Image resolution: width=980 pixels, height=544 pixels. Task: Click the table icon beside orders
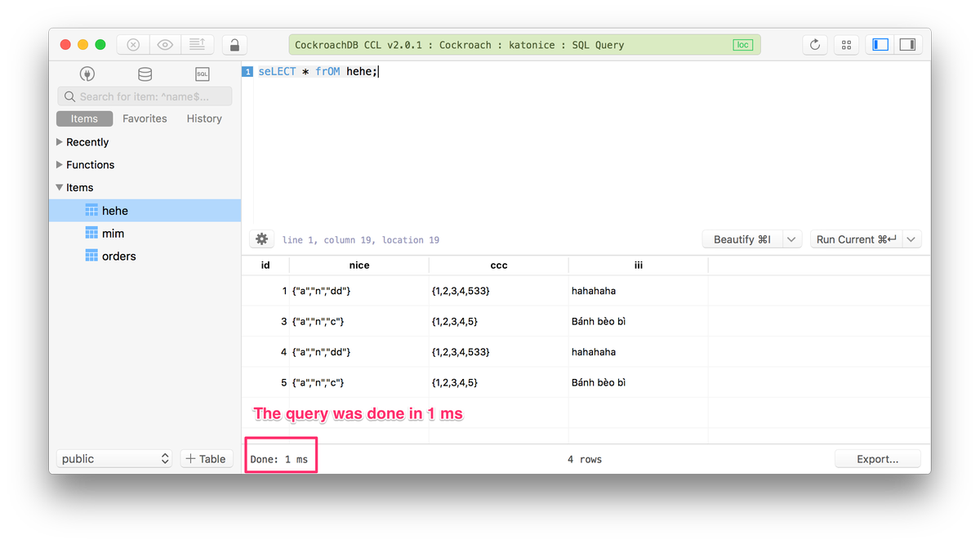point(91,256)
